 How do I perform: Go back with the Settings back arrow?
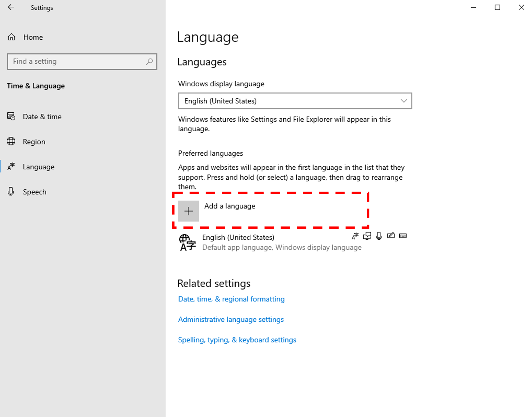(x=11, y=7)
